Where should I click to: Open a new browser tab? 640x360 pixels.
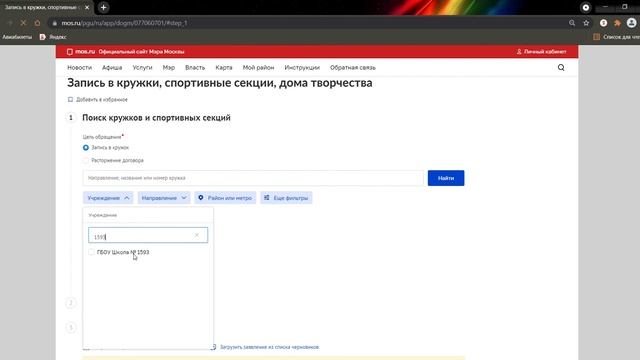103,7
